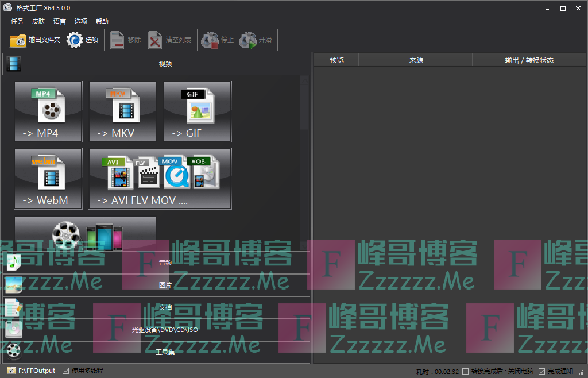Enable 转换完成后：关闭电脑 checkbox
The height and width of the screenshot is (378, 588).
(465, 371)
